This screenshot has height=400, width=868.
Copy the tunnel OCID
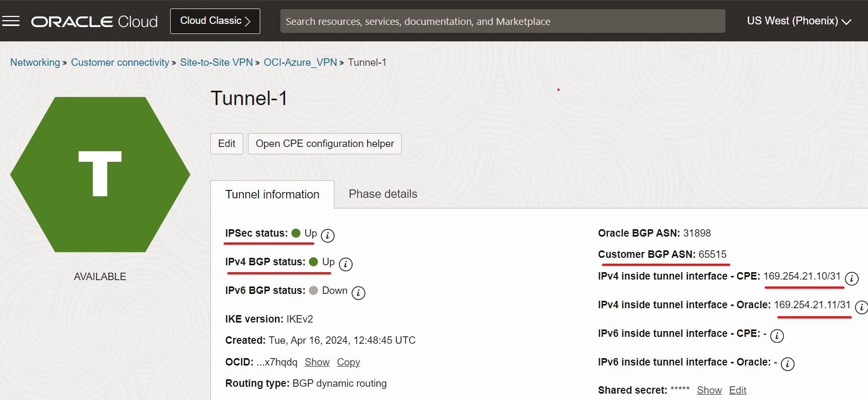348,362
